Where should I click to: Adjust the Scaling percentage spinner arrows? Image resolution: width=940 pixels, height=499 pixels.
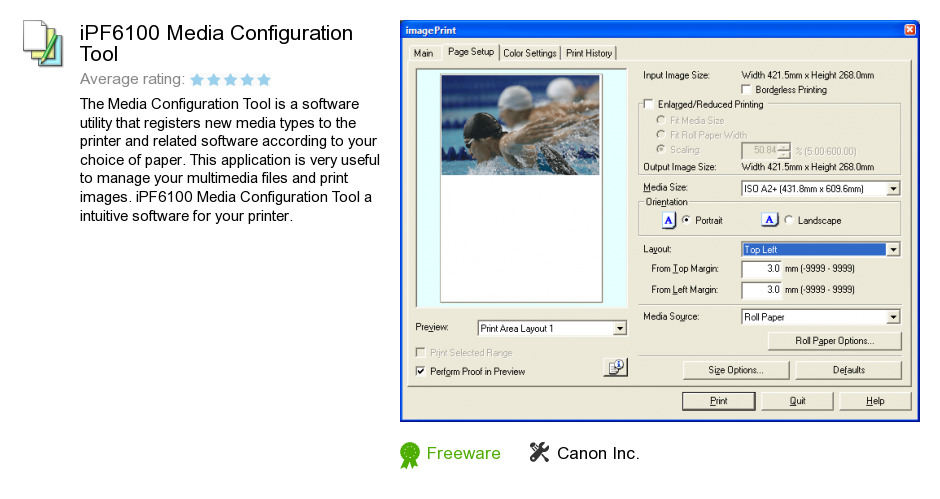pyautogui.click(x=784, y=151)
